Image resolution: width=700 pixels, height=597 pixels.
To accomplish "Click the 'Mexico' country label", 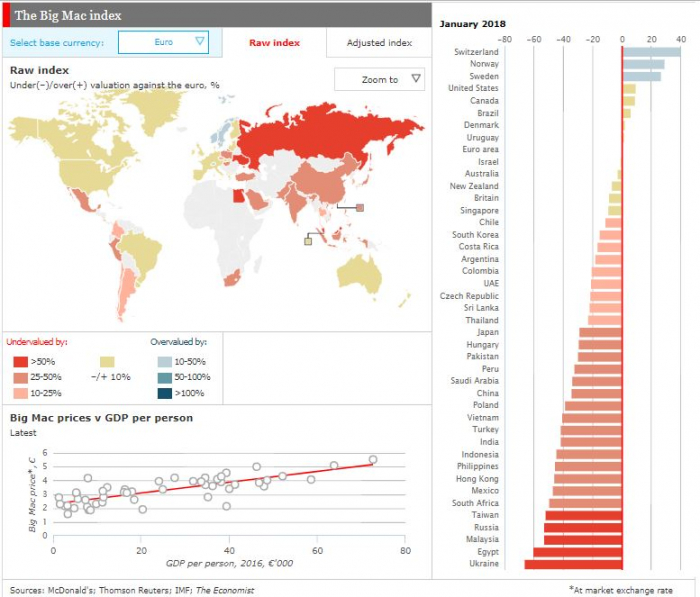I will coord(485,491).
